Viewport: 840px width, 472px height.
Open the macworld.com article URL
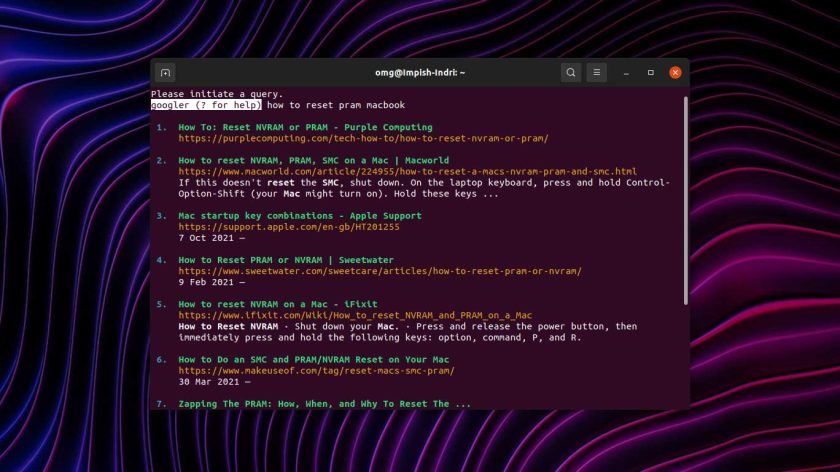point(408,171)
